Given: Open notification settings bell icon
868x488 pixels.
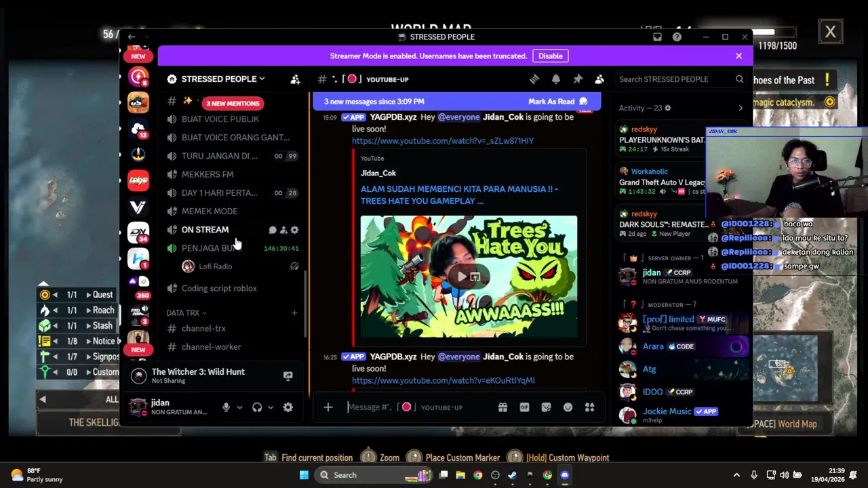Looking at the screenshot, I should click(x=556, y=79).
